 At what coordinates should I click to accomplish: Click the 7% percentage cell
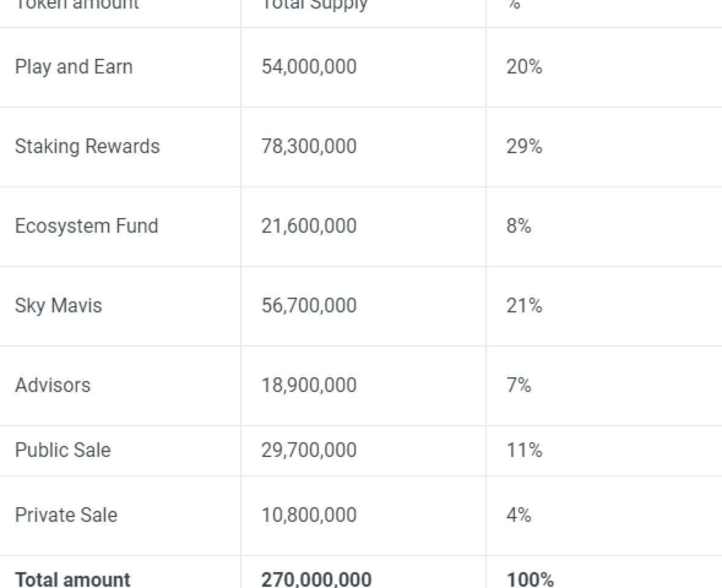click(519, 385)
